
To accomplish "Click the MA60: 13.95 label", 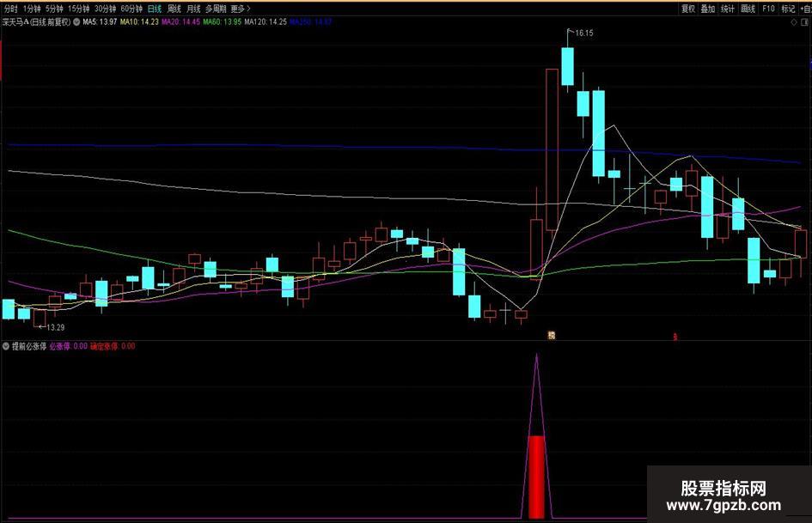I will 223,22.
